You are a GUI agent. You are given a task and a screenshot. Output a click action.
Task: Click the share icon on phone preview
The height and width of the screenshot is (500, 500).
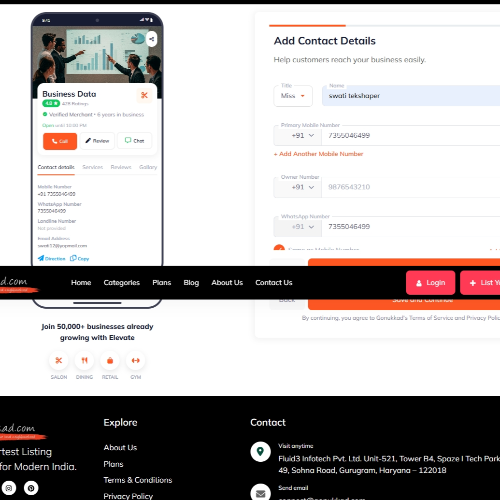tap(152, 39)
